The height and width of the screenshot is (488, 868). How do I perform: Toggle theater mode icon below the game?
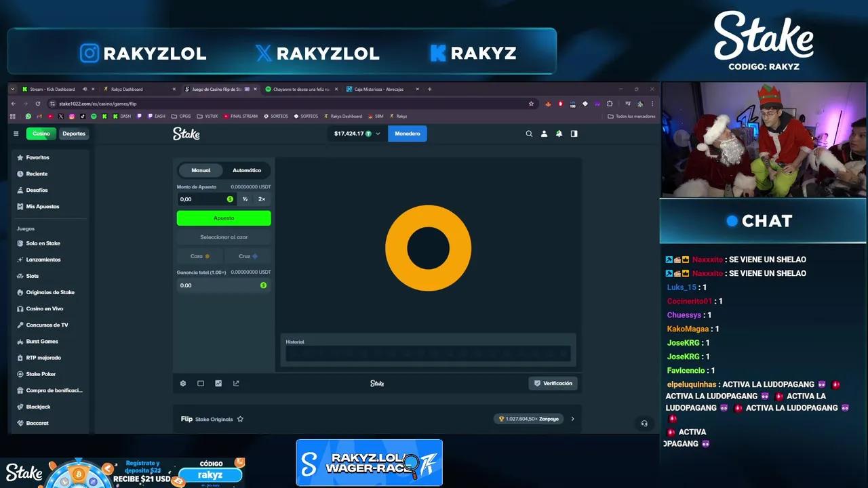pos(201,383)
